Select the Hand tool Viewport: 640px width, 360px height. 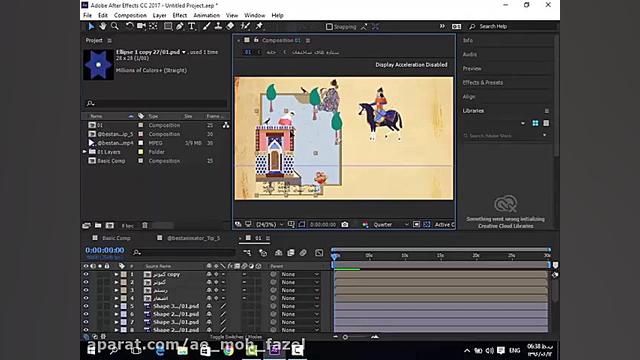pos(102,26)
